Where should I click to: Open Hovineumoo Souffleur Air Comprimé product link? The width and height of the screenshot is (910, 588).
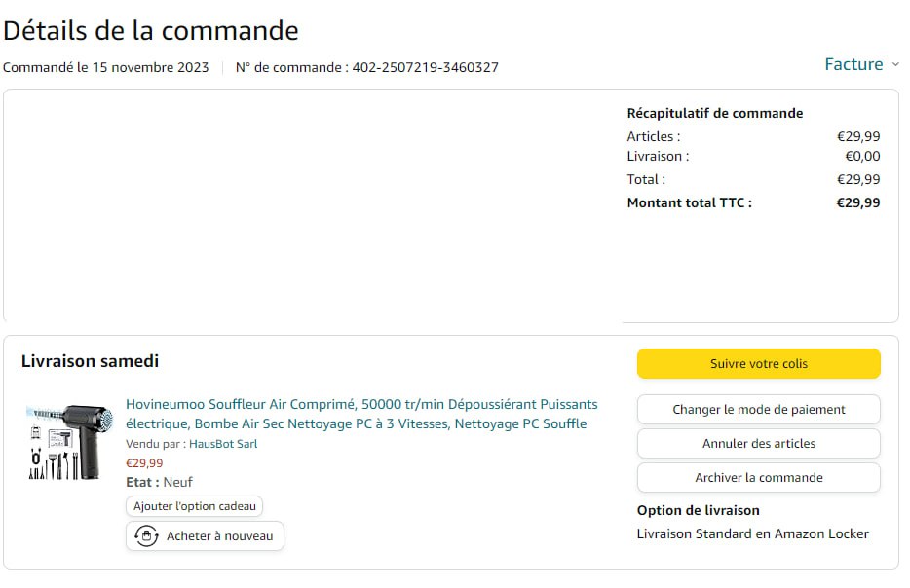tap(361, 414)
